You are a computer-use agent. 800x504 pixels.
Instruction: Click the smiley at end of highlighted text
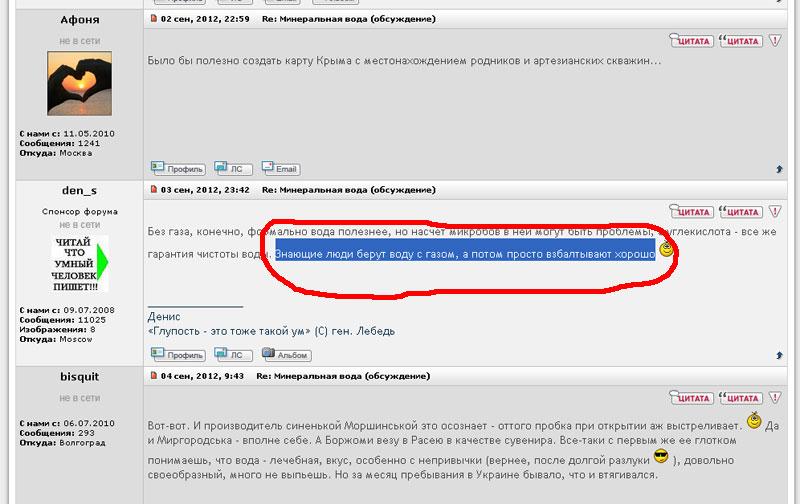pyautogui.click(x=666, y=250)
